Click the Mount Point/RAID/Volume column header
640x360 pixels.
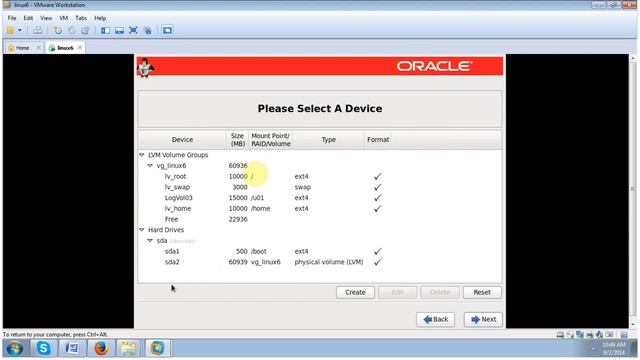click(271, 140)
